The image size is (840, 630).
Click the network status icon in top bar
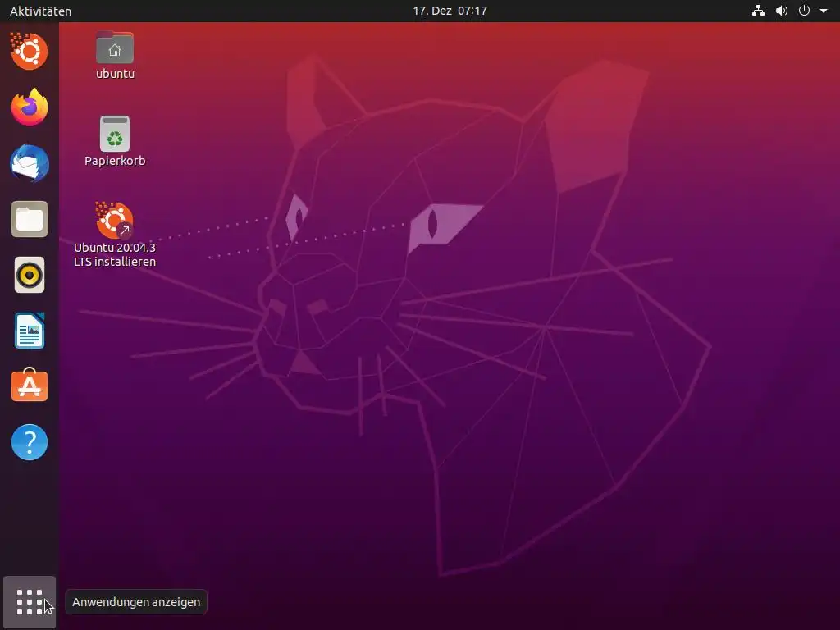coord(758,11)
